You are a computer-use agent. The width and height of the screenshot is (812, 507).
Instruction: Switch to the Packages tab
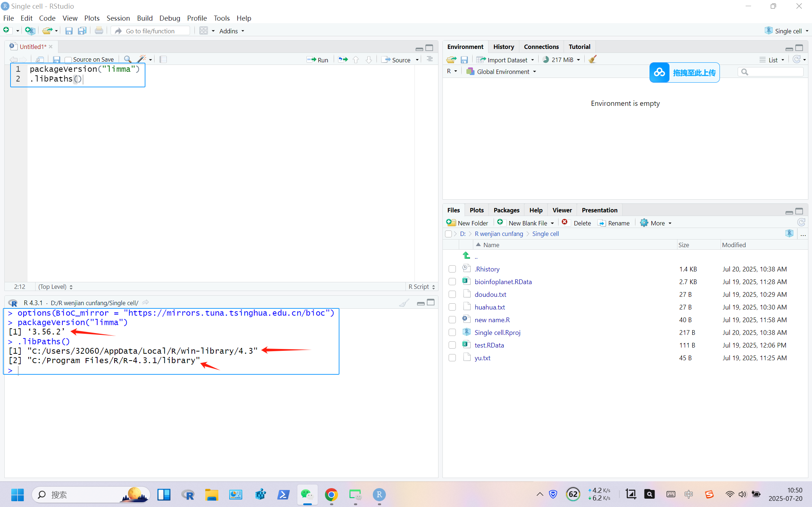[506, 210]
